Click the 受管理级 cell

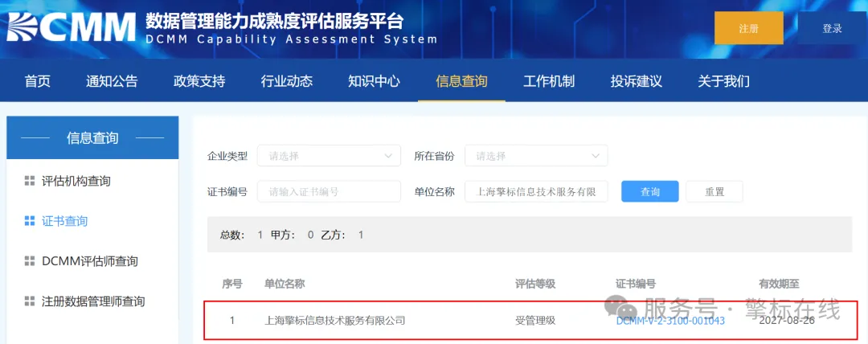click(535, 320)
